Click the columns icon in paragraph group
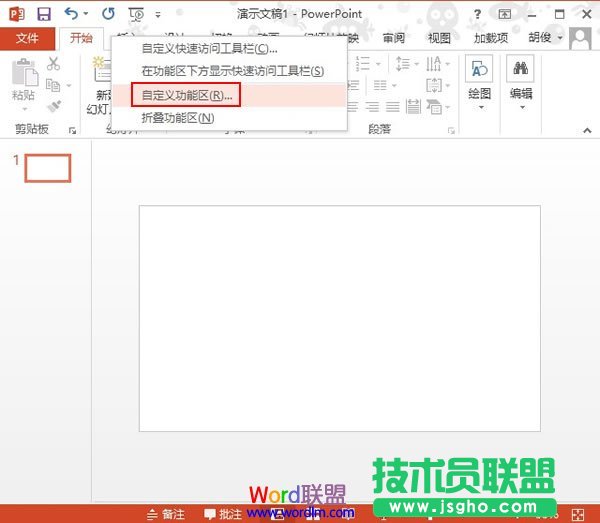This screenshot has height=523, width=600. pyautogui.click(x=380, y=85)
